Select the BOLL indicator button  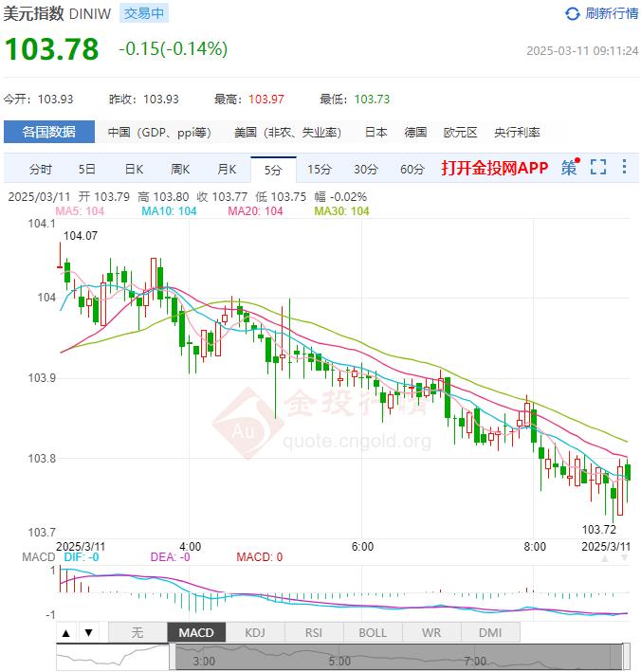[x=373, y=632]
